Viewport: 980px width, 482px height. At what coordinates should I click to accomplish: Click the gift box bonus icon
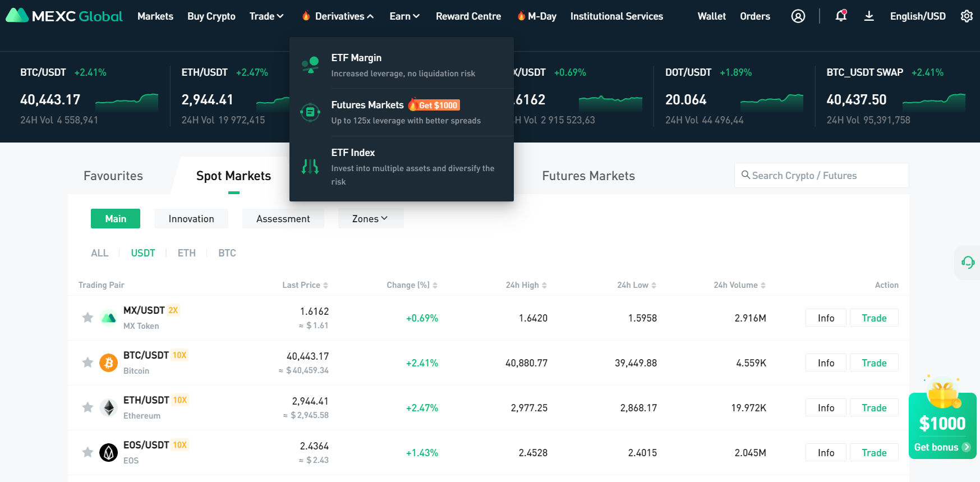coord(944,393)
